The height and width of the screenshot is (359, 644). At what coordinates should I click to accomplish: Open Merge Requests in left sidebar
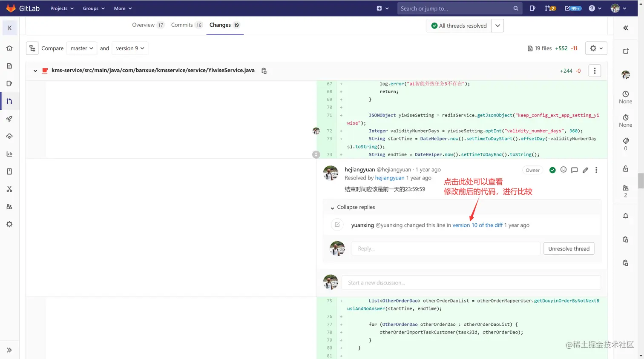tap(9, 101)
